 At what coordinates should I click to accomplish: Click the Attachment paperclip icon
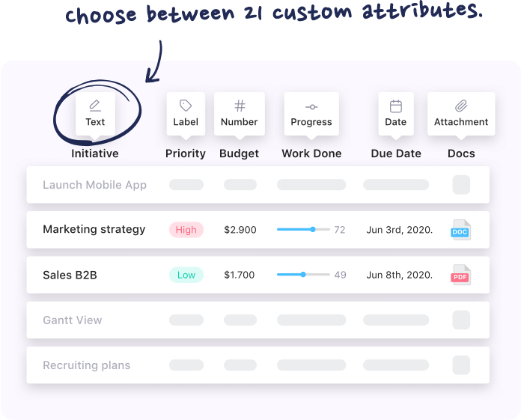(461, 106)
